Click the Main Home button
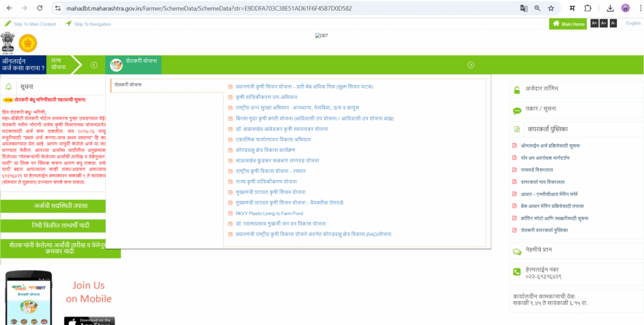Viewport: 644px width, 325px height. (x=568, y=24)
